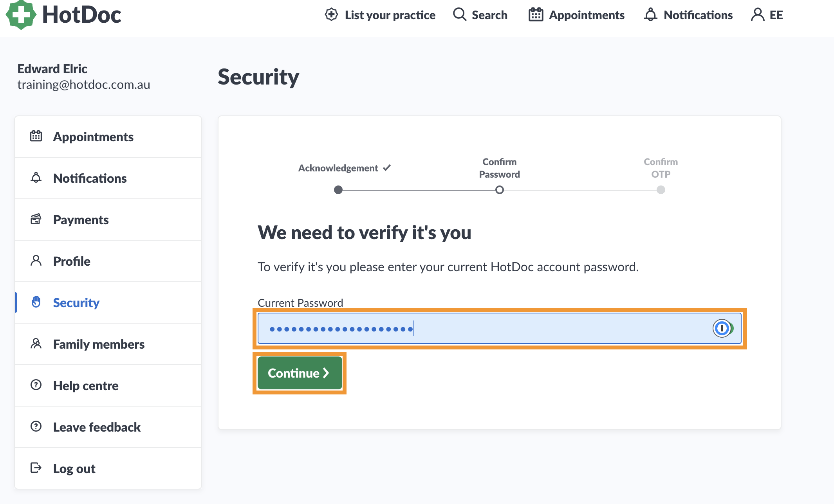Click the Payments card icon in sidebar
Image resolution: width=834 pixels, height=504 pixels.
coord(36,219)
